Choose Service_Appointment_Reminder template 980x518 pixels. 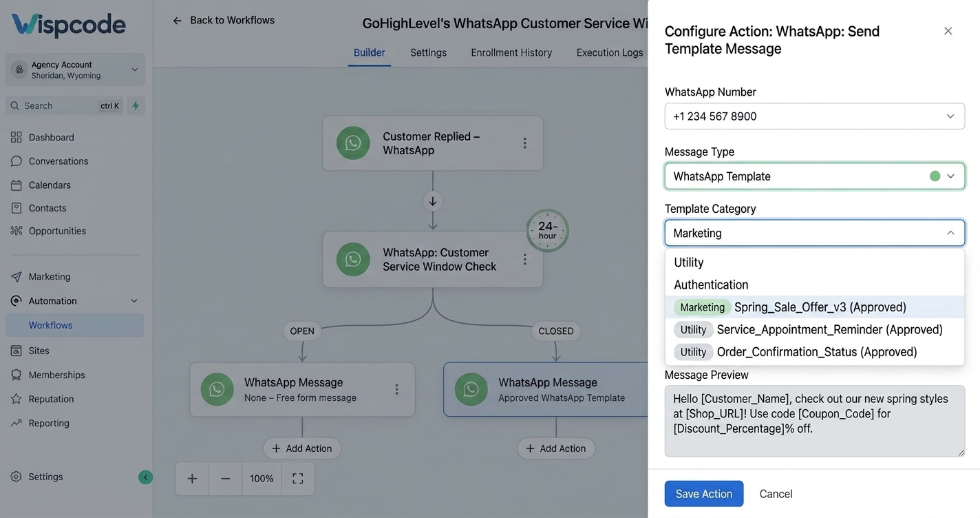(815, 329)
